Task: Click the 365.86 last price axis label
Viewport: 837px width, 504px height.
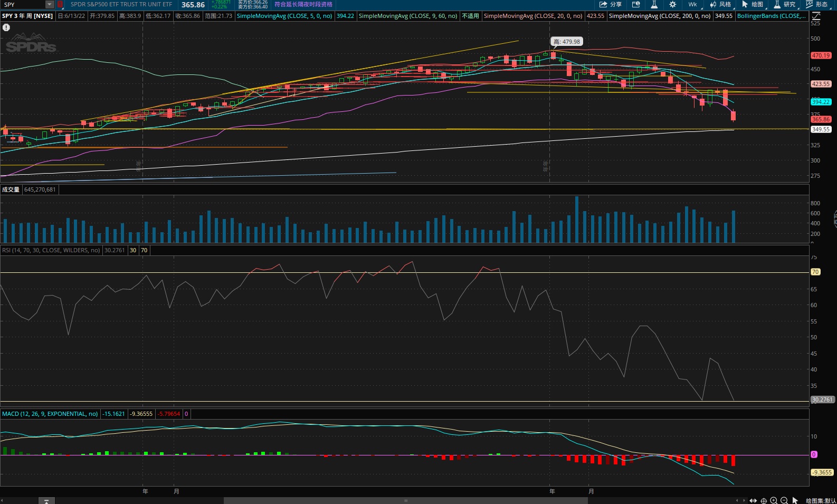Action: tap(821, 119)
